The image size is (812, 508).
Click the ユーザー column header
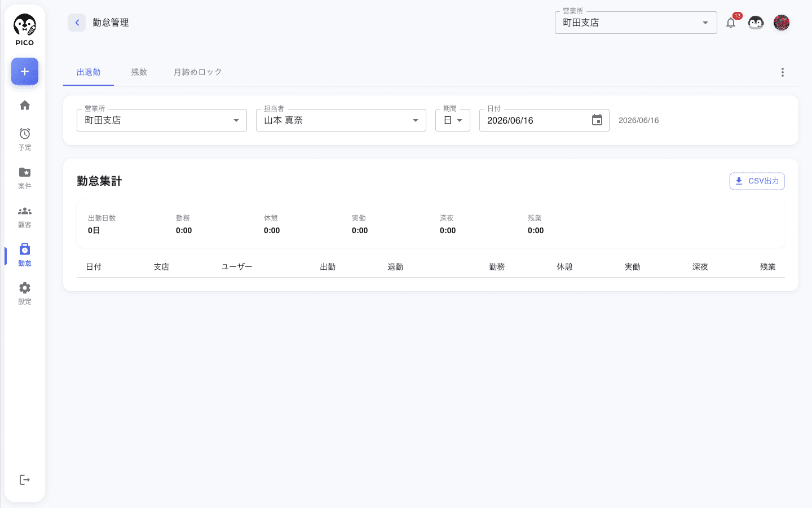[x=237, y=267]
